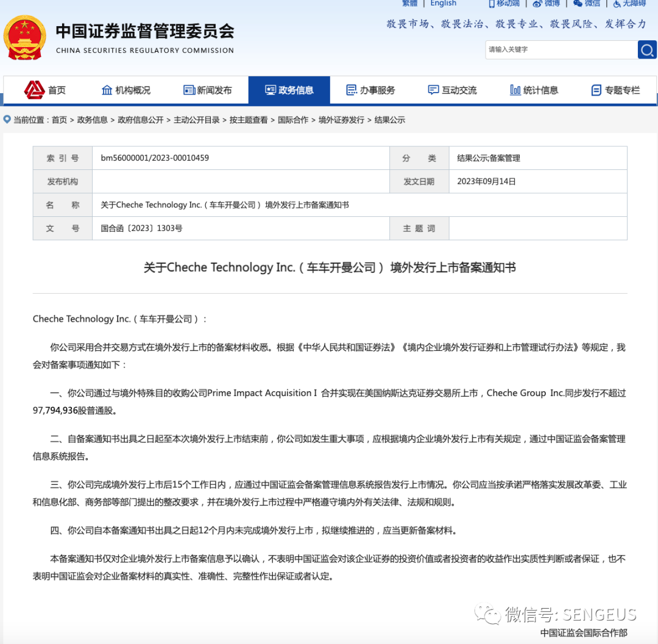Open the English version link
This screenshot has width=658, height=644.
[x=443, y=4]
